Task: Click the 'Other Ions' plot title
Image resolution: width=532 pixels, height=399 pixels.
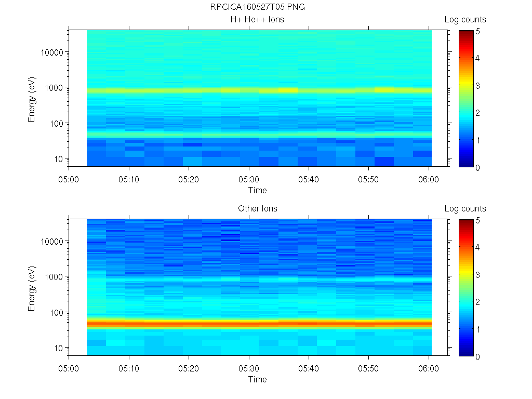Action: pos(258,208)
